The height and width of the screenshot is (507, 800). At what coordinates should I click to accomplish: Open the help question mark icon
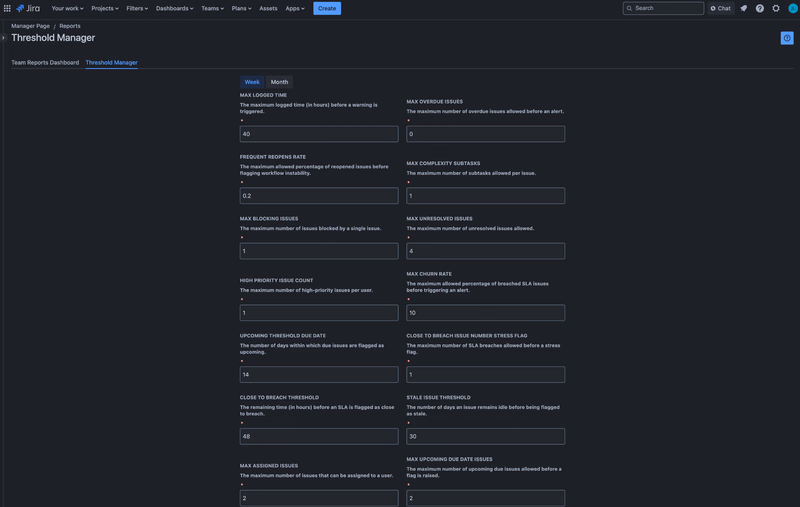click(x=760, y=8)
